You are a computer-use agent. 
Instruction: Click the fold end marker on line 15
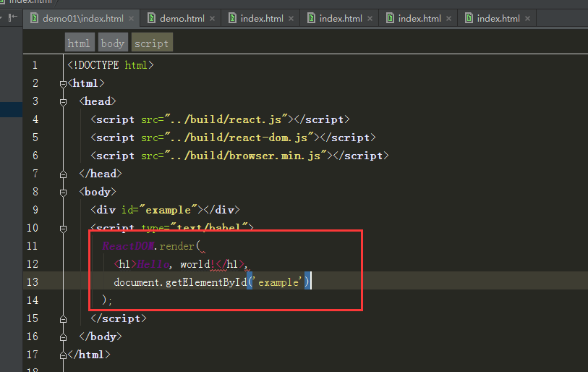tap(63, 319)
